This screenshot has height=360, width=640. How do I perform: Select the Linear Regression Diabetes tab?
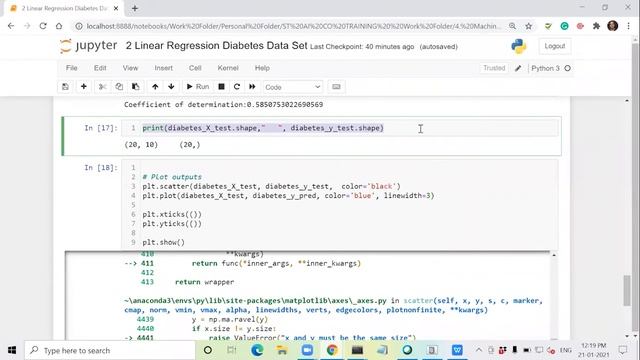(64, 8)
